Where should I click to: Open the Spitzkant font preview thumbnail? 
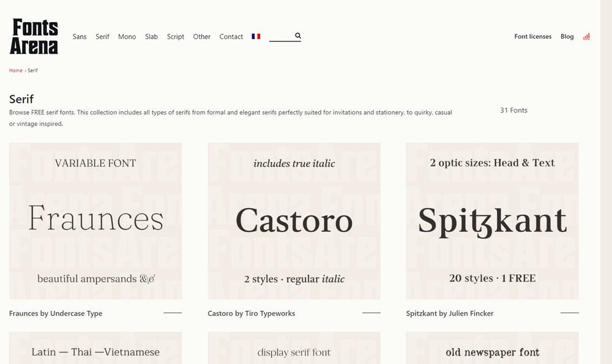[x=492, y=221]
